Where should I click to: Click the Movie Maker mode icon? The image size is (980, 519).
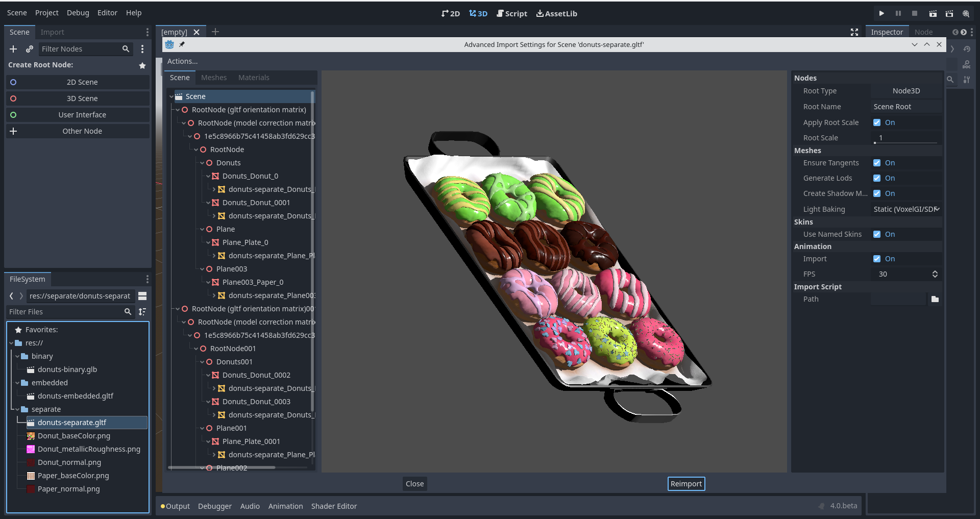[966, 14]
